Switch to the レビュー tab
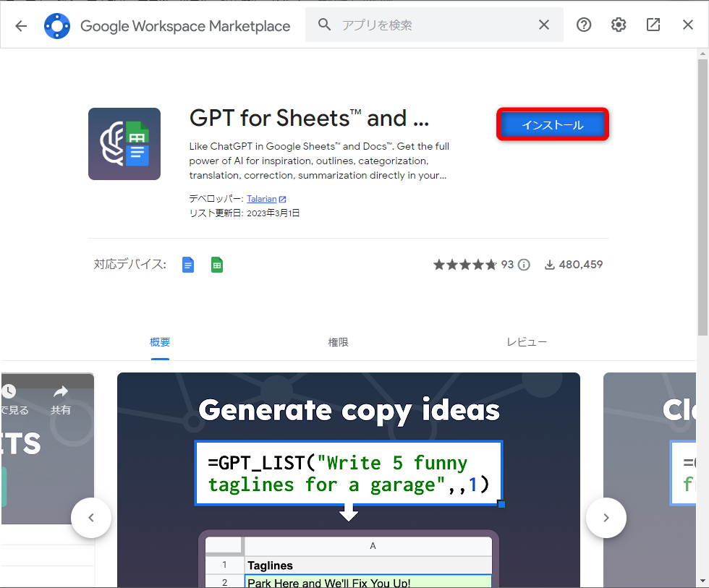Screen dimensions: 709x588 click(527, 342)
